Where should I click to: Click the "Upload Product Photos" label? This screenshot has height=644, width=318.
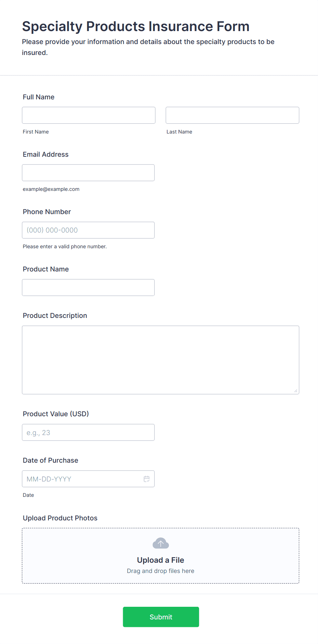point(60,518)
